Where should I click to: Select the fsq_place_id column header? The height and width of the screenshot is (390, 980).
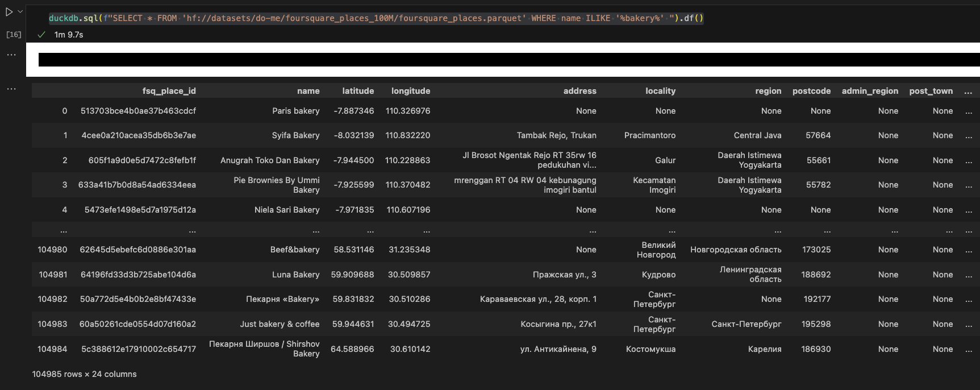(x=169, y=91)
